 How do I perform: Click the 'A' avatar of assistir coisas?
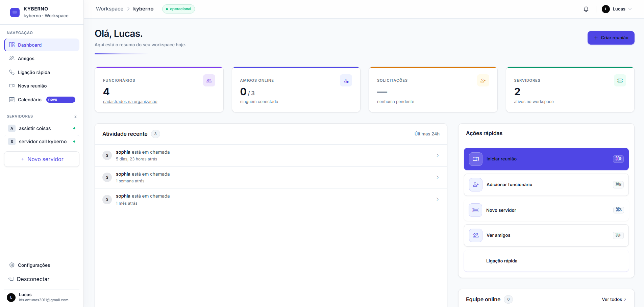(12, 128)
